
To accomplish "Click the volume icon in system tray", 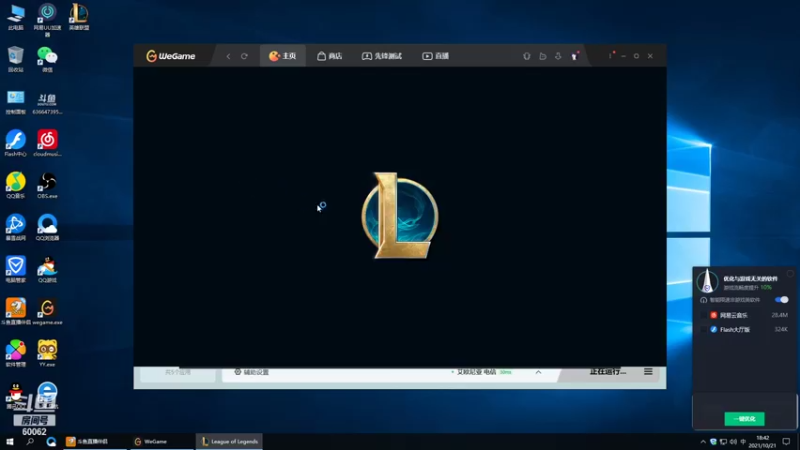I will pyautogui.click(x=733, y=442).
